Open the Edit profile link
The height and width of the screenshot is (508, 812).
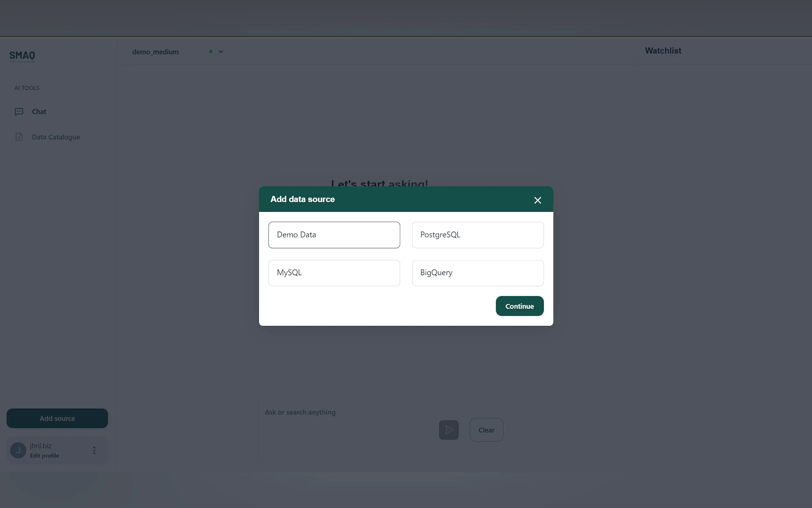(44, 456)
